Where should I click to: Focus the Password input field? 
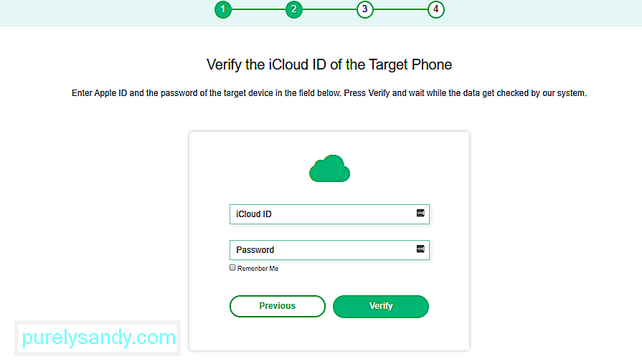329,250
